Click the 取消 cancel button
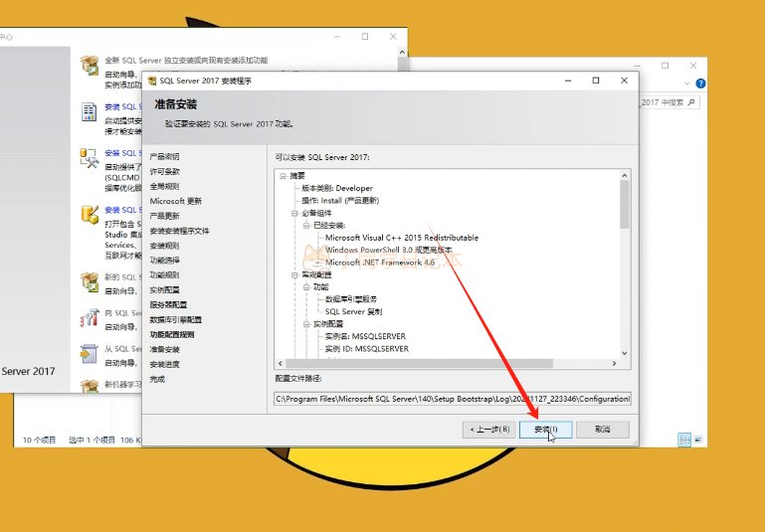 603,430
